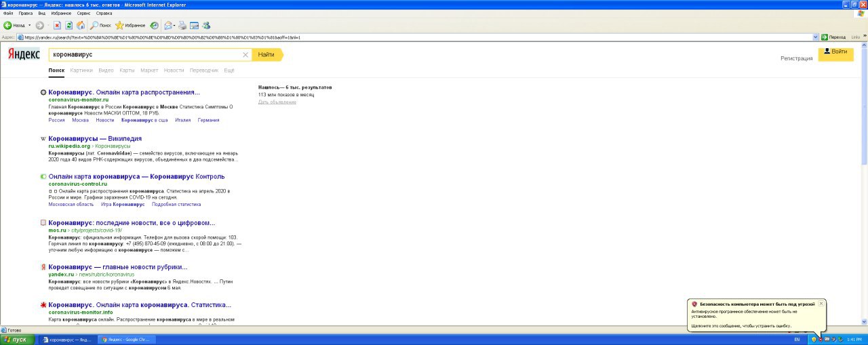
Task: Switch to the Google Chrome taskbar window
Action: (x=127, y=340)
